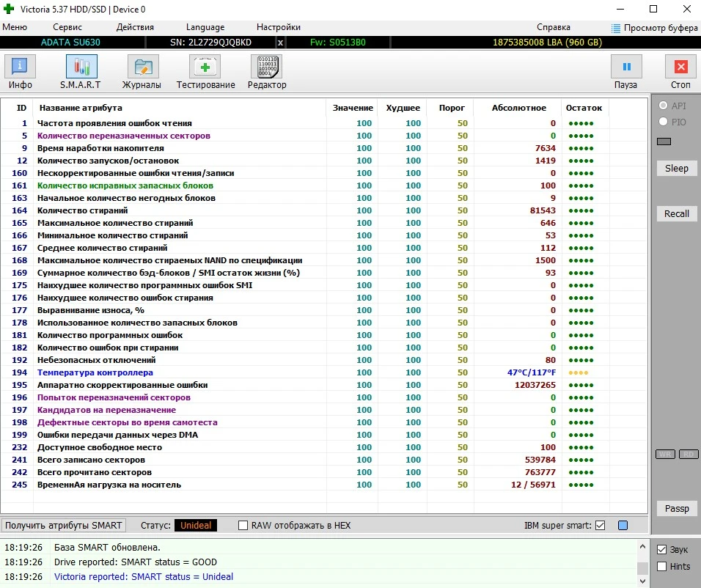The width and height of the screenshot is (701, 588).
Task: Click the log line Victoria reported: SMART status = Unideal
Action: (x=144, y=577)
